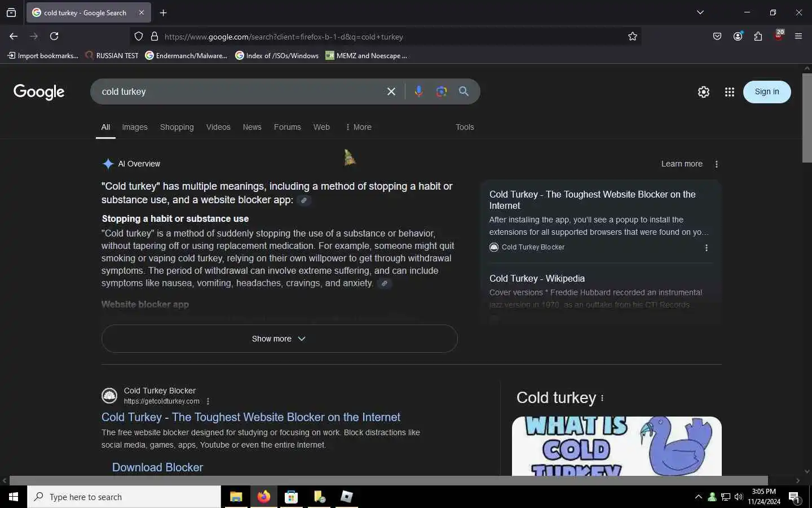
Task: Open the MEMZ and Noescape bookmark
Action: pos(366,55)
